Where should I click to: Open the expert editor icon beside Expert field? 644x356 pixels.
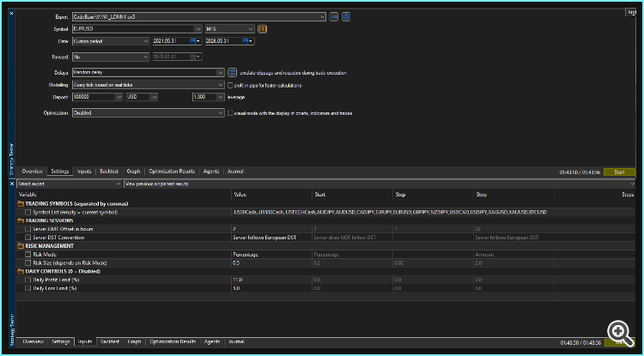333,17
